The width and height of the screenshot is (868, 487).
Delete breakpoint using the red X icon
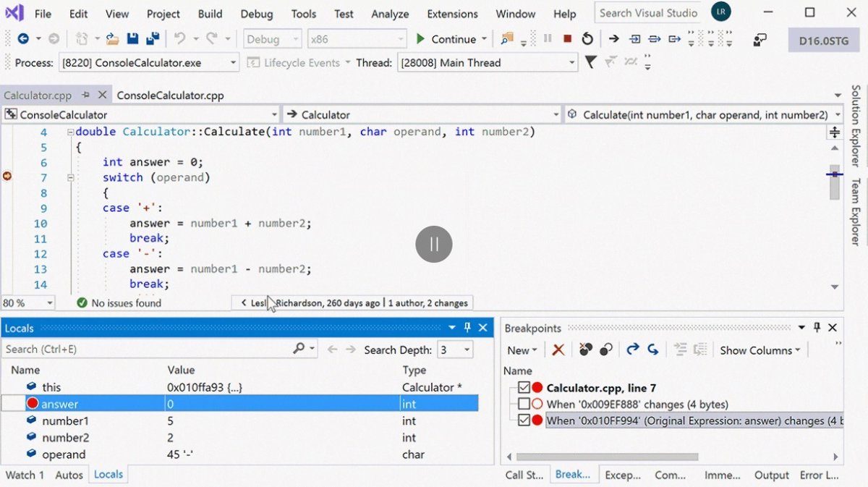[x=558, y=350]
